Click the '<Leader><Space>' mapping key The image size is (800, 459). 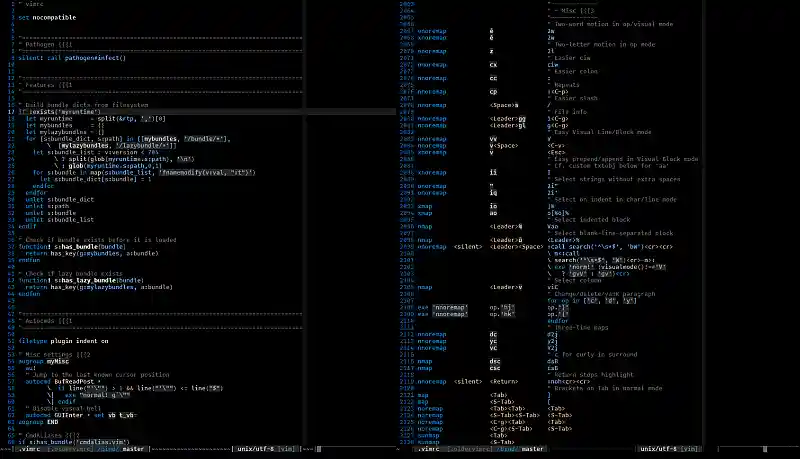[516, 247]
